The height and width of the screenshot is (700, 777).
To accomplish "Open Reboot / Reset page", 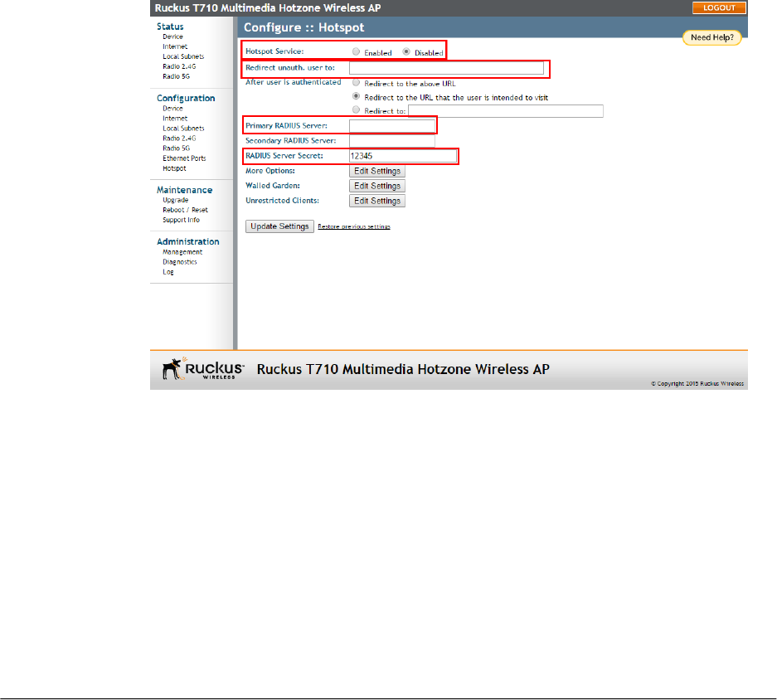I will pos(185,210).
